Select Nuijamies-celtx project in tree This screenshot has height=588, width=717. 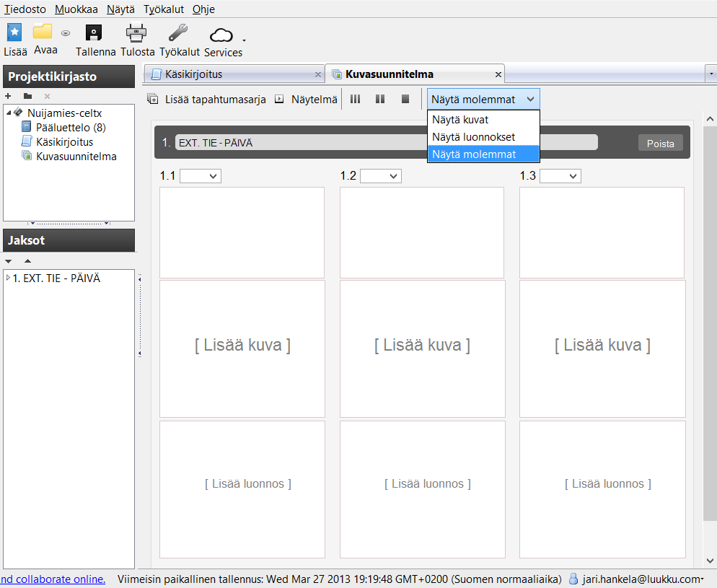64,113
